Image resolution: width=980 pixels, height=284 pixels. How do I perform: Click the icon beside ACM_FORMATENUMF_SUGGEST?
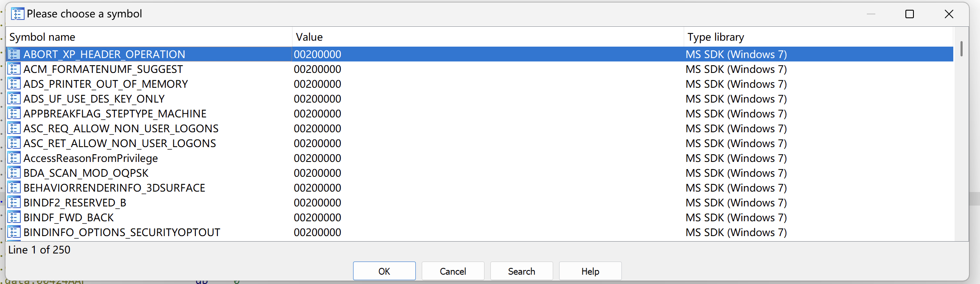(14, 69)
